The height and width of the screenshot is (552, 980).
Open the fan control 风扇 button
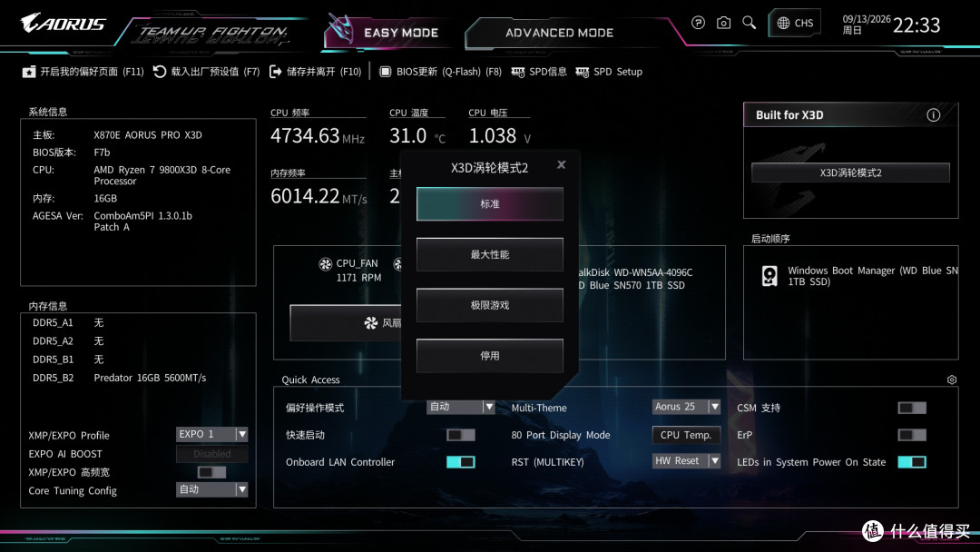pyautogui.click(x=345, y=322)
